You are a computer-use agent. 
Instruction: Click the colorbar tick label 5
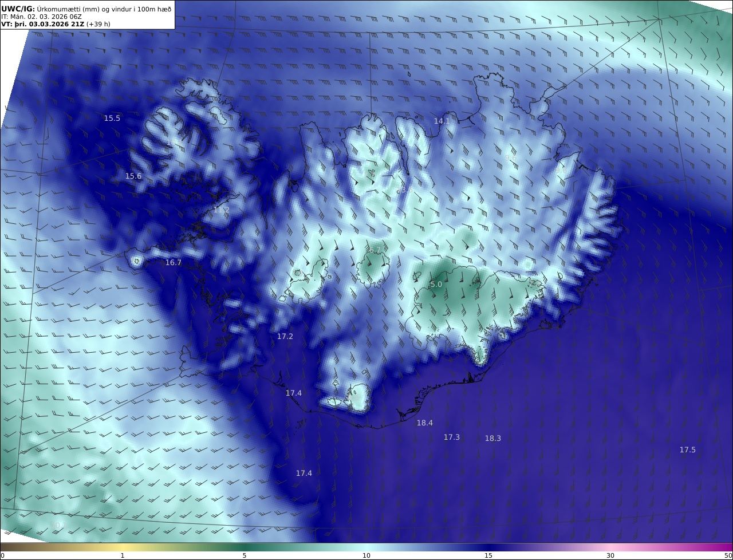click(245, 555)
